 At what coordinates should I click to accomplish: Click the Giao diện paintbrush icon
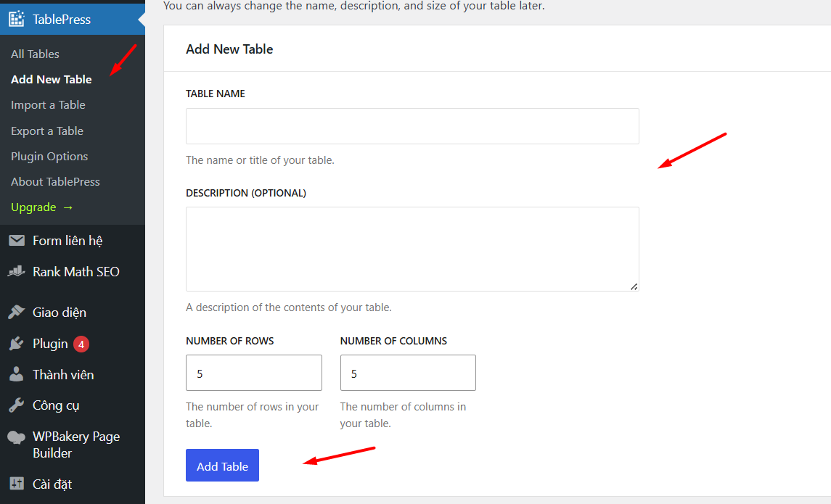(x=17, y=313)
